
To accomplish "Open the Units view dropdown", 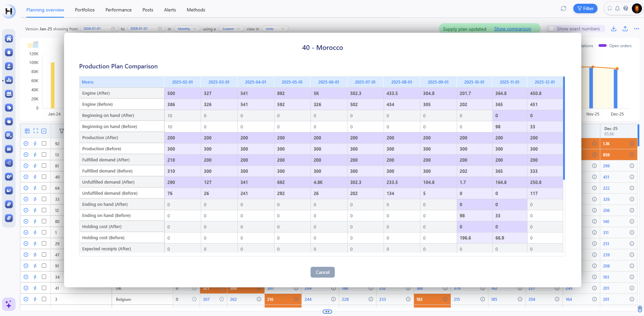I will 275,29.
